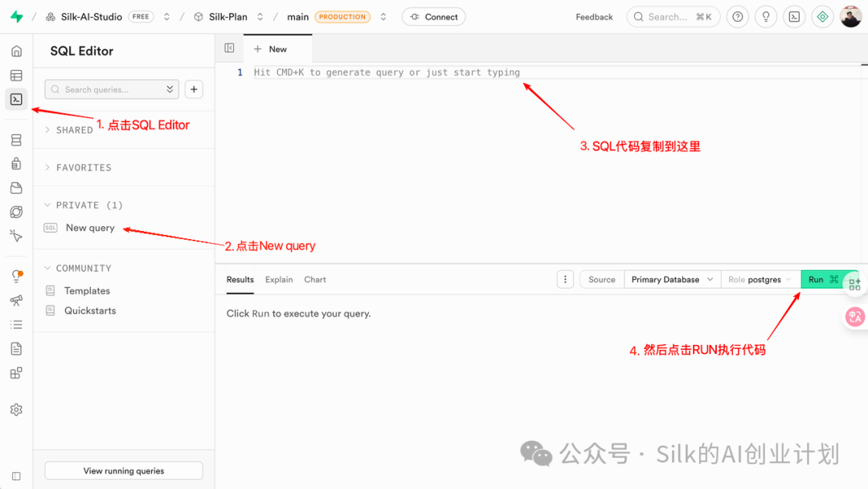Click View running queries button
The image size is (868, 489).
click(124, 471)
